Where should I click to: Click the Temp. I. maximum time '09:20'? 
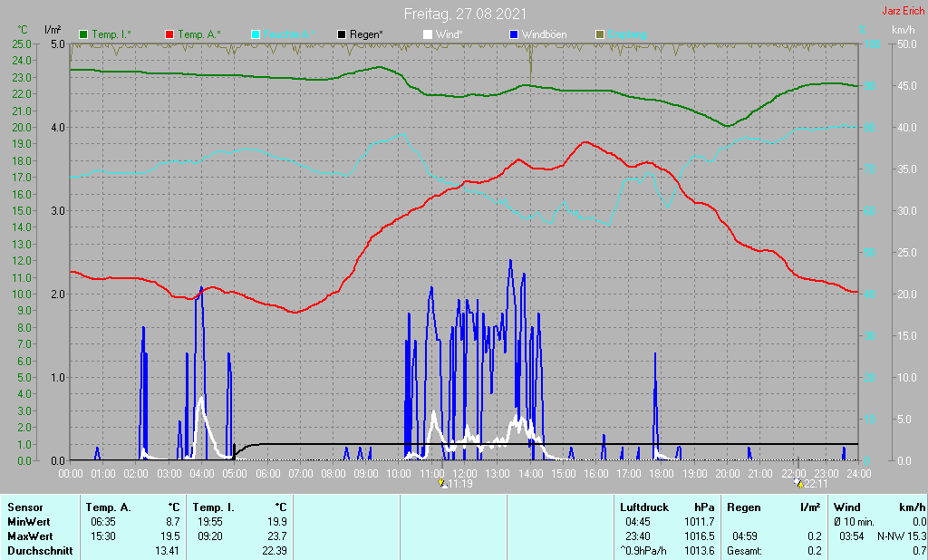tap(210, 536)
